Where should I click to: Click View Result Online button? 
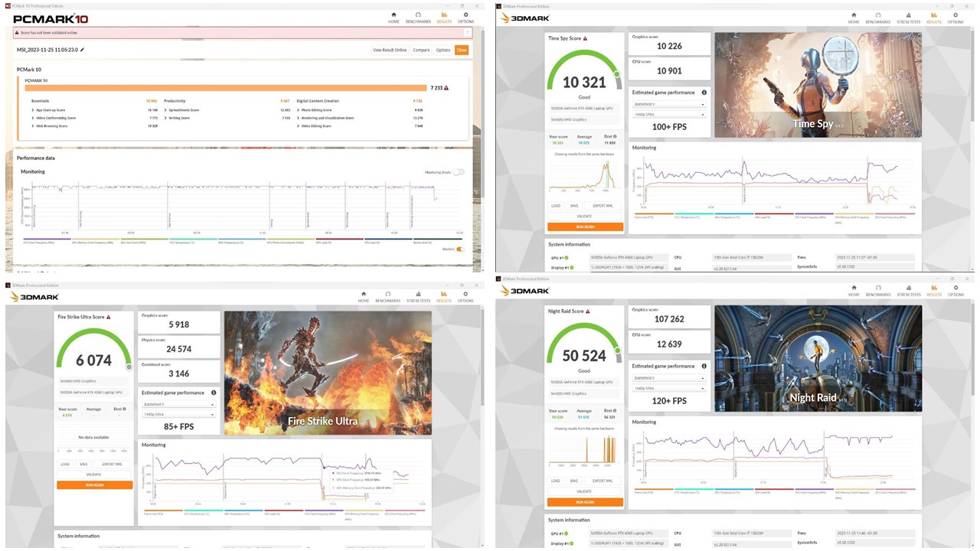point(390,50)
